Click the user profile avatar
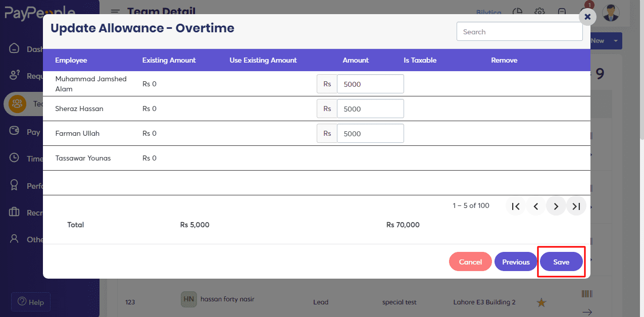 point(611,13)
